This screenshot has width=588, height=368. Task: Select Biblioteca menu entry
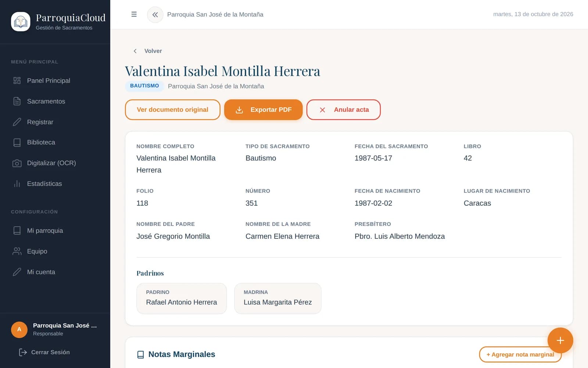[55, 142]
